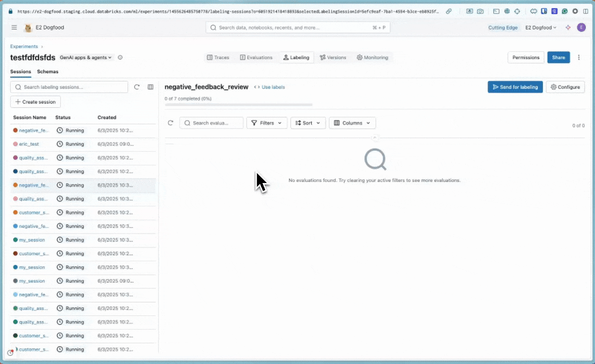Collapse the filter bar with the chevron

tap(374, 138)
